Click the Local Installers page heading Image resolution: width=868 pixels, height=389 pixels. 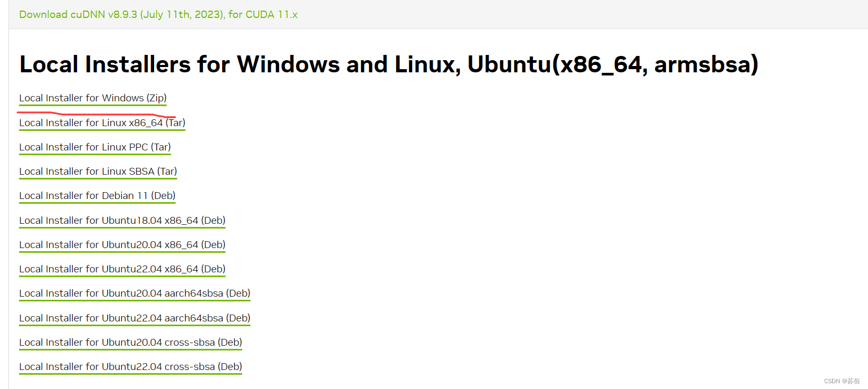point(388,64)
